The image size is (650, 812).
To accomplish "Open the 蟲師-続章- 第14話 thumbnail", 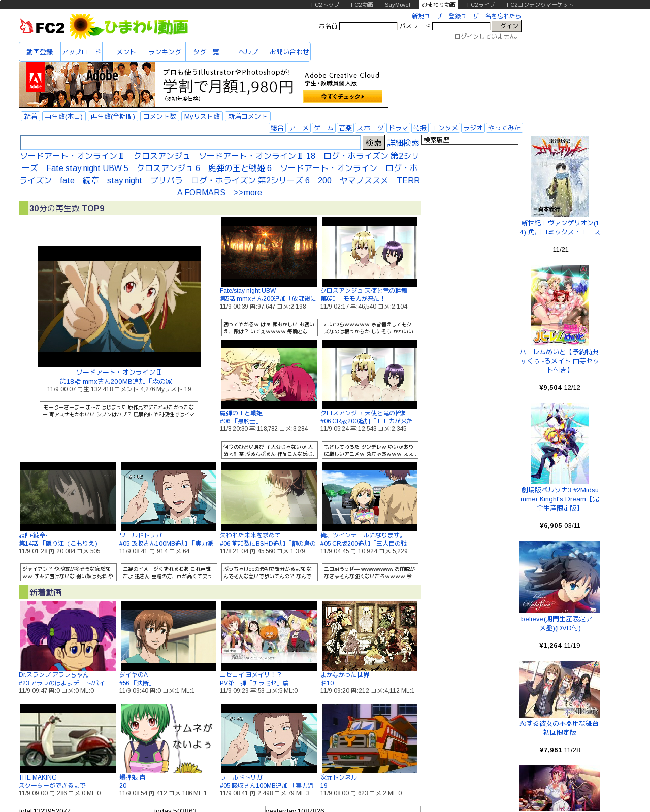I will [x=68, y=496].
